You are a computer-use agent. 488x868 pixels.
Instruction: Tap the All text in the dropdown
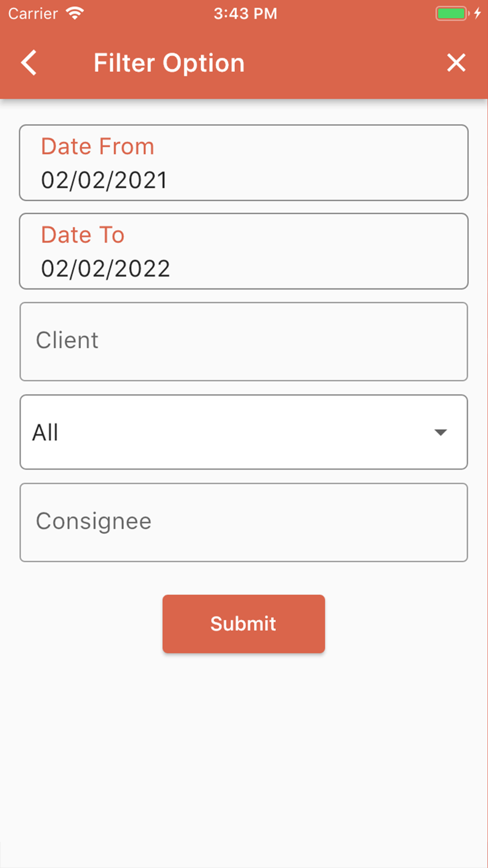point(45,433)
